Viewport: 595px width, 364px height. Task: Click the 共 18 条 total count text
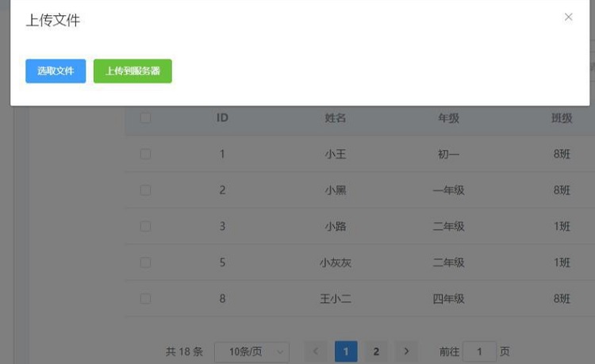click(x=184, y=351)
